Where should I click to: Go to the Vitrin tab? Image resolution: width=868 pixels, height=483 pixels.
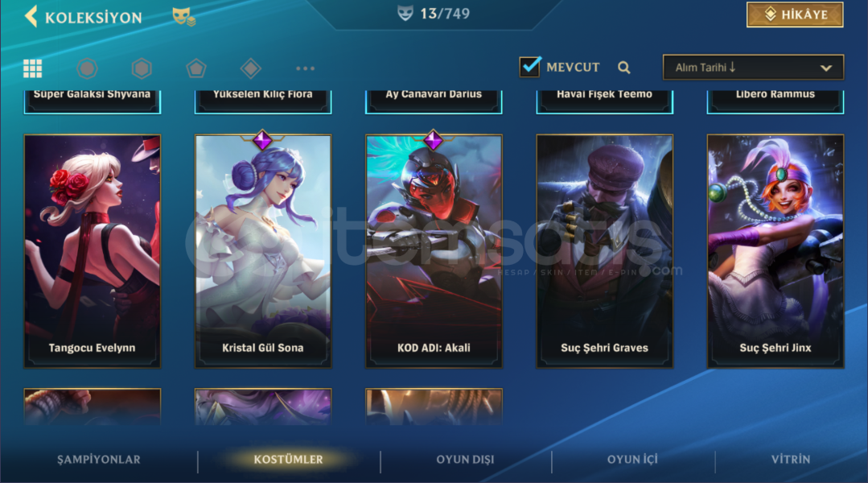pos(791,459)
